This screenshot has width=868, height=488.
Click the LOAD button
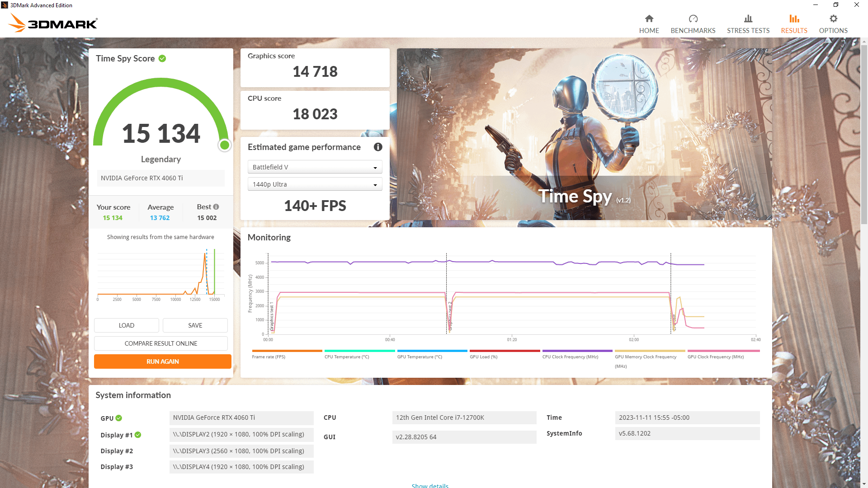(127, 325)
